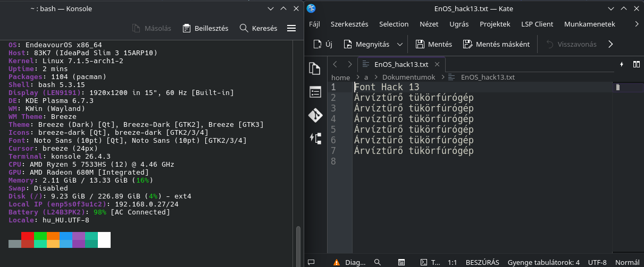The height and width of the screenshot is (267, 644).
Task: Open the LSP Client menu
Action: (x=536, y=24)
